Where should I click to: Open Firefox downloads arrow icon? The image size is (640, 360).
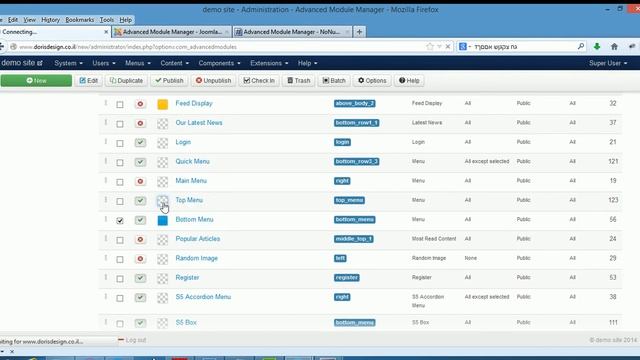coord(597,47)
